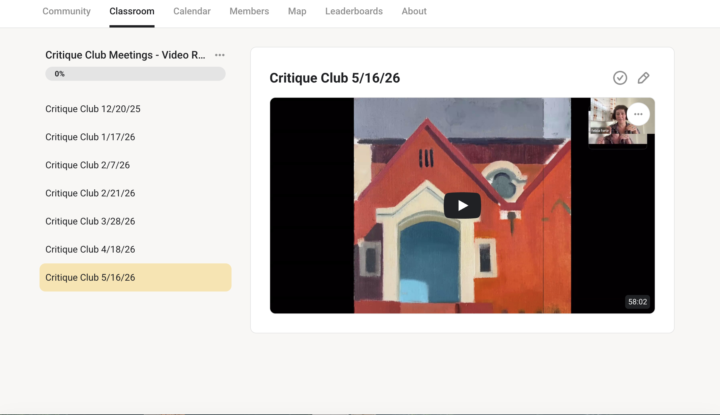Open course options three-dot menu
The height and width of the screenshot is (415, 720).
pos(219,55)
